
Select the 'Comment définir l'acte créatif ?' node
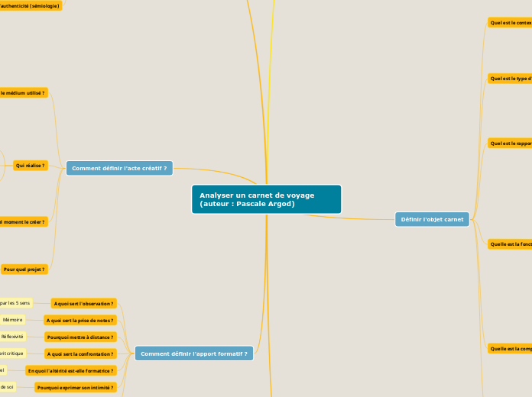pyautogui.click(x=119, y=168)
